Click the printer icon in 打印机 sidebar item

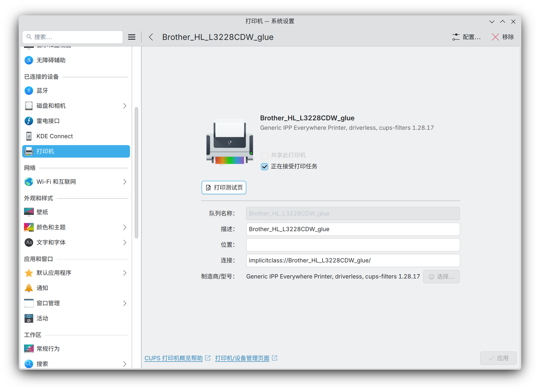click(x=29, y=151)
